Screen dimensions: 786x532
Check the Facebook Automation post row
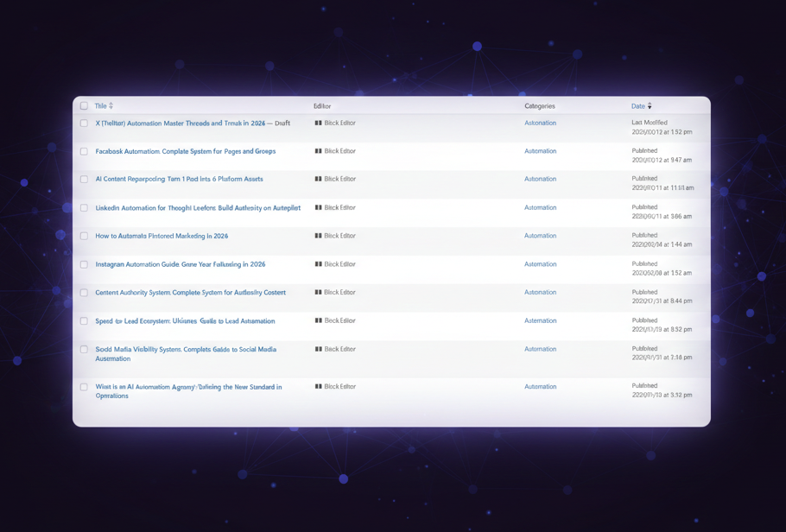pos(84,151)
